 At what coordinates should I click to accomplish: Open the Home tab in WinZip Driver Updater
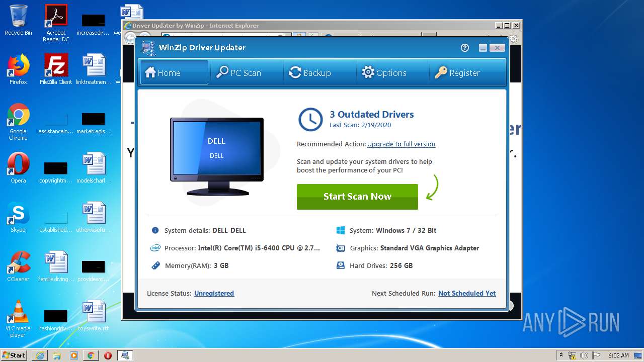tap(174, 73)
